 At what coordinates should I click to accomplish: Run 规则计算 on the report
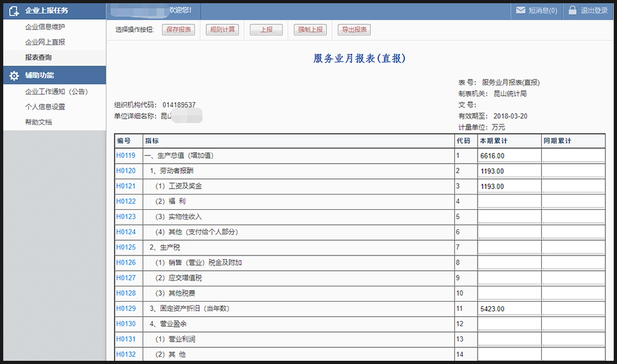pos(222,30)
